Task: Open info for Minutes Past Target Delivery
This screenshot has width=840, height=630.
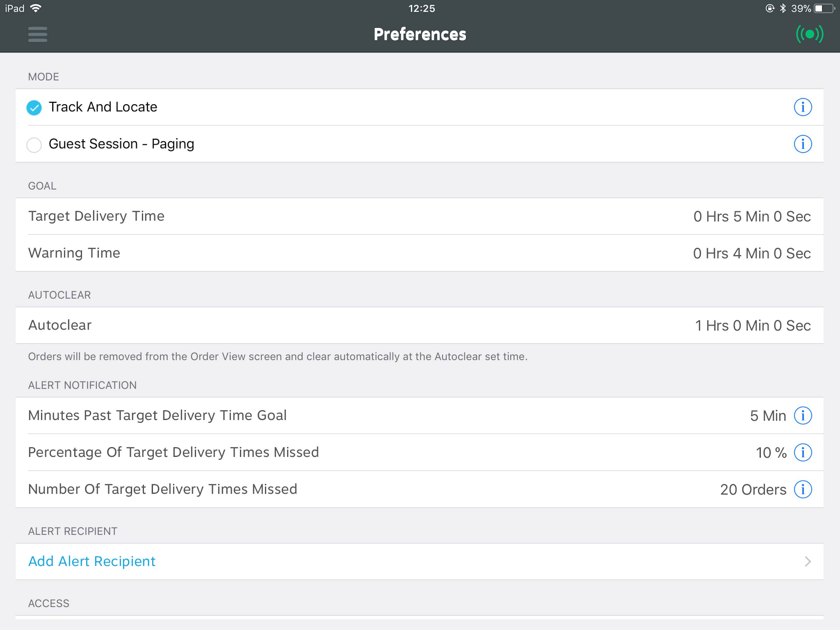Action: pyautogui.click(x=803, y=415)
